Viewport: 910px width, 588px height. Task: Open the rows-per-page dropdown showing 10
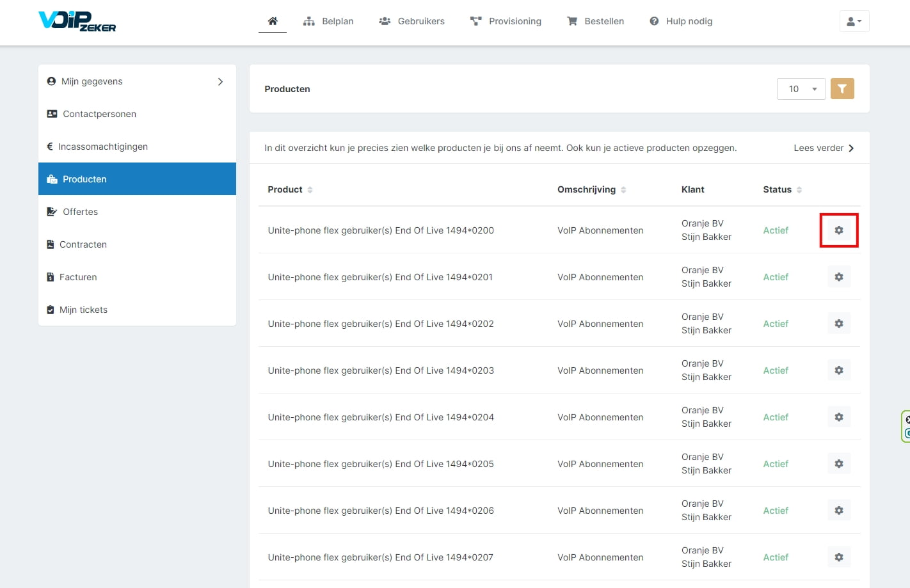(x=801, y=89)
